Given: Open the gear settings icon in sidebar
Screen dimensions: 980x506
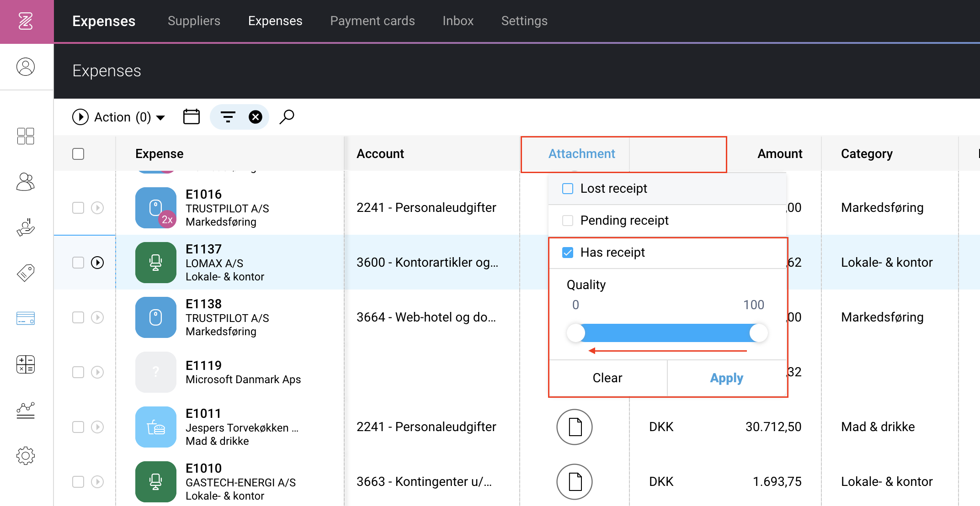Looking at the screenshot, I should [26, 456].
